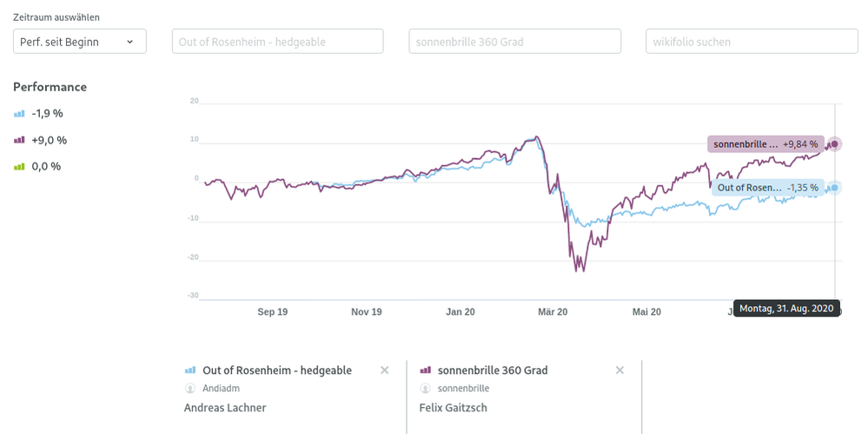Click the wikifolio suchen input
Screen dimensions: 868x434
pyautogui.click(x=752, y=41)
